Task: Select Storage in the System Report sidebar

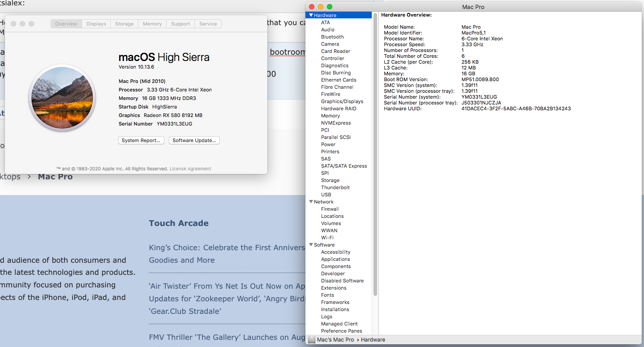Action: pyautogui.click(x=330, y=180)
